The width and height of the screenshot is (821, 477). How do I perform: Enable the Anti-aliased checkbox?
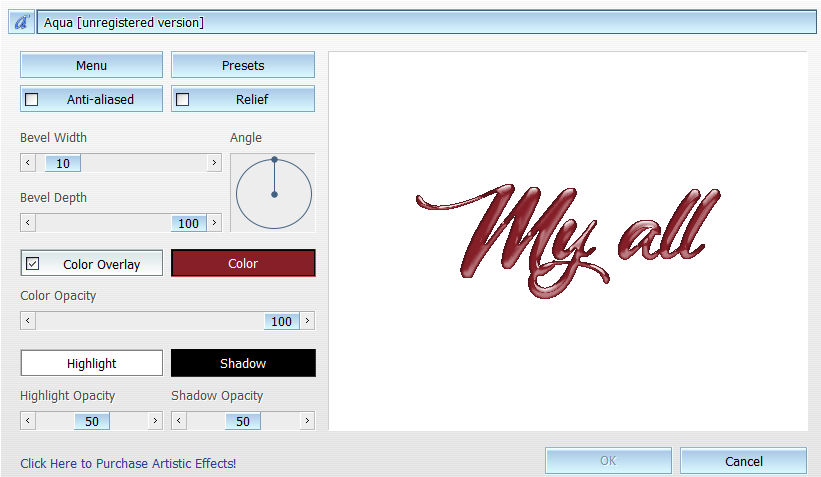point(32,99)
